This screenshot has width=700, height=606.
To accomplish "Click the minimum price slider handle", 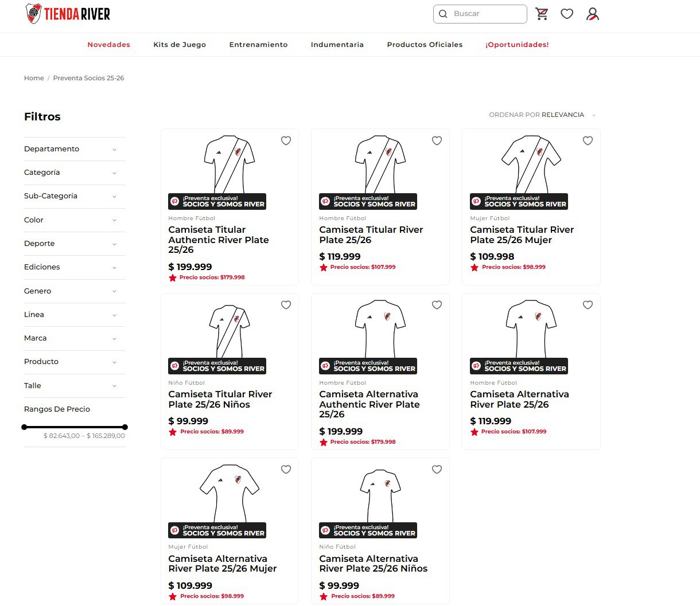I will click(24, 427).
